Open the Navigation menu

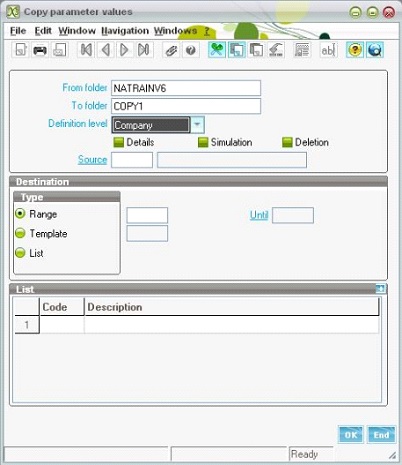[x=125, y=31]
